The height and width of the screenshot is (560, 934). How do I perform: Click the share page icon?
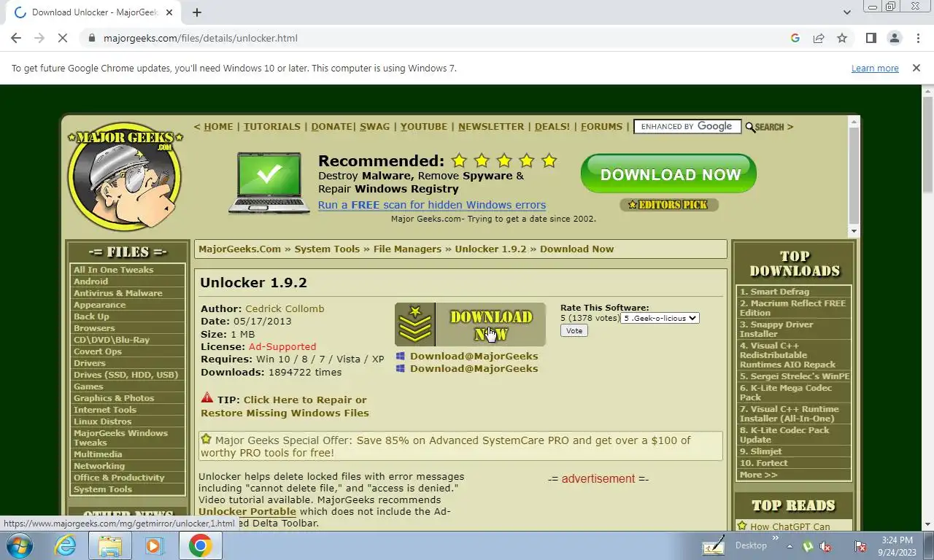[x=819, y=38]
